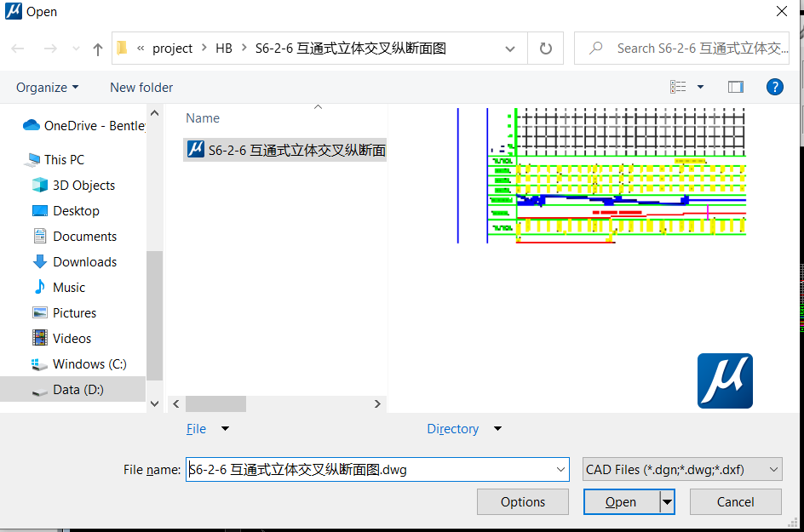This screenshot has height=532, width=804.
Task: Open the Music library
Action: point(69,287)
